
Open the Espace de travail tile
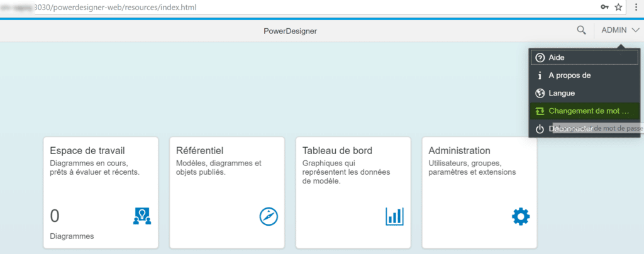click(x=101, y=193)
